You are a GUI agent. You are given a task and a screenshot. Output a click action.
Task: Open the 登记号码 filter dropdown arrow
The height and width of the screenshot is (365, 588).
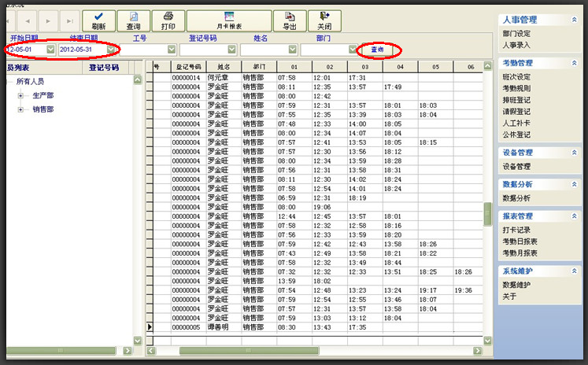coord(232,49)
